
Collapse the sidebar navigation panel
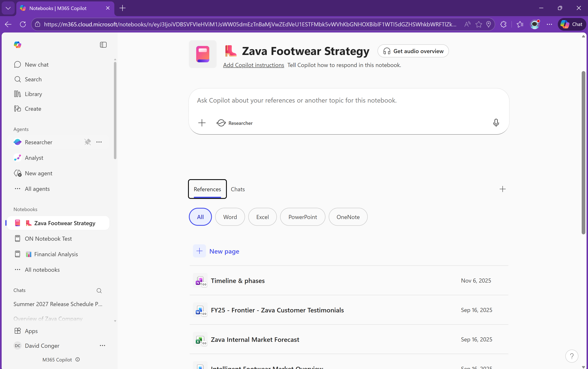tap(103, 45)
